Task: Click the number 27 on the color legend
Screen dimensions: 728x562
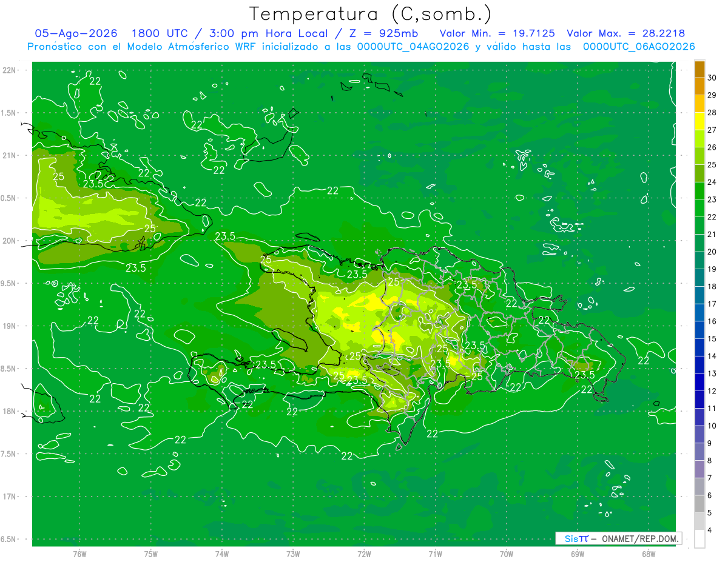Action: point(712,130)
